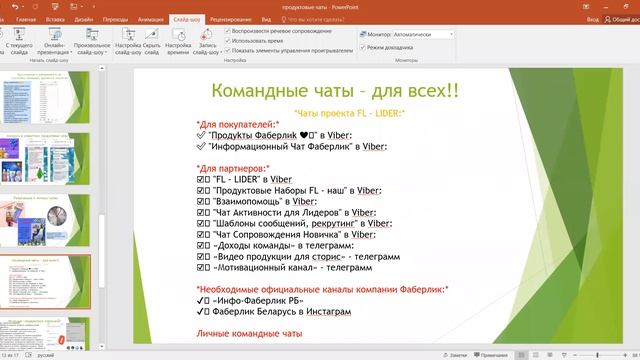This screenshot has width=640, height=360.
Task: Click the Undo arrow in quick access toolbar
Action: pos(15,7)
